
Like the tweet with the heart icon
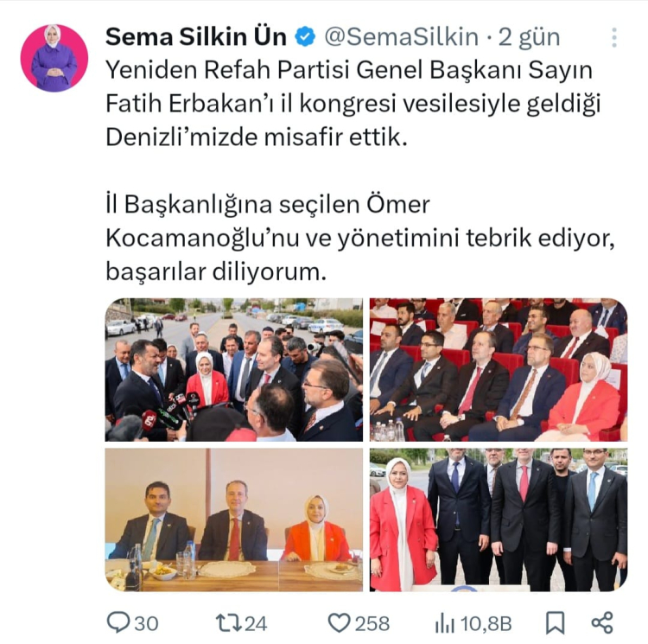click(x=339, y=623)
